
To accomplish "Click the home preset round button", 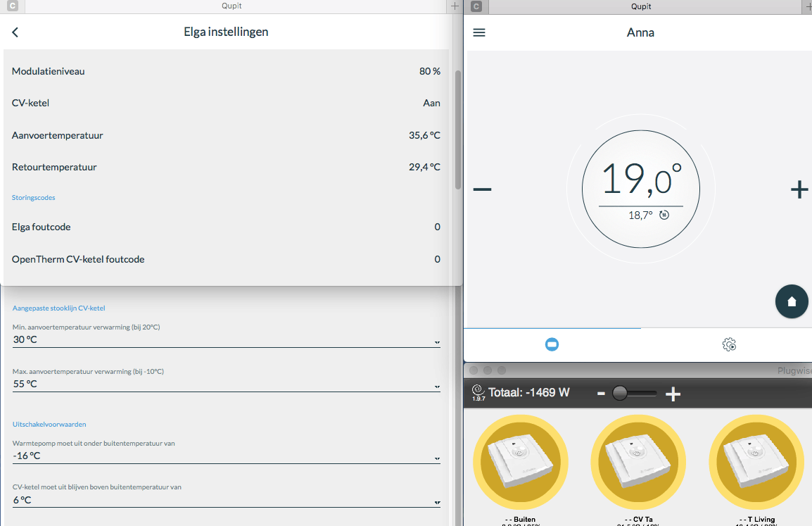I will [792, 301].
